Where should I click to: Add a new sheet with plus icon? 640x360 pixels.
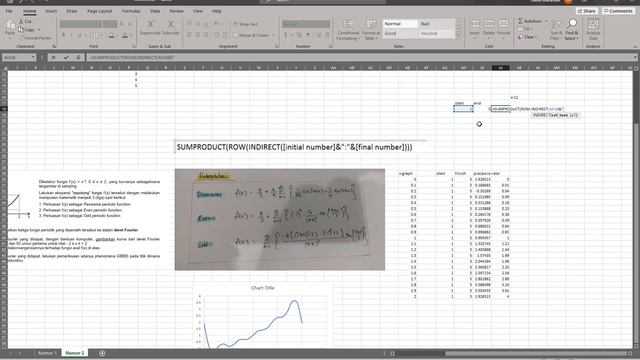(x=102, y=353)
